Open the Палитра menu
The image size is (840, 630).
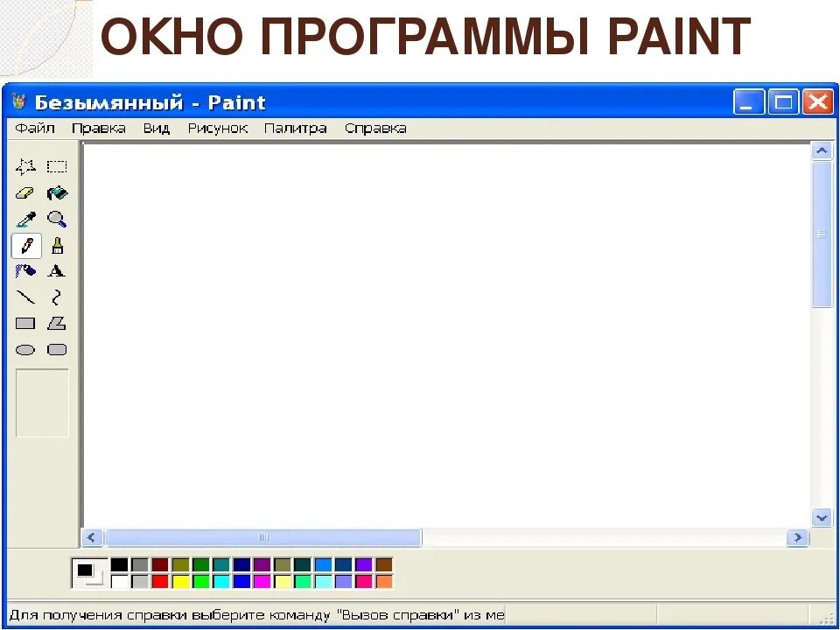[x=296, y=129]
